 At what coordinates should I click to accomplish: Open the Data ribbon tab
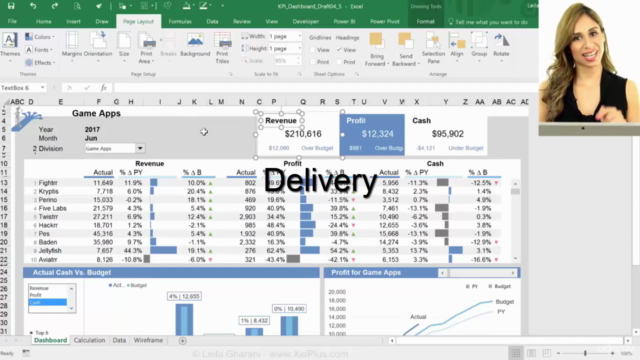(212, 22)
